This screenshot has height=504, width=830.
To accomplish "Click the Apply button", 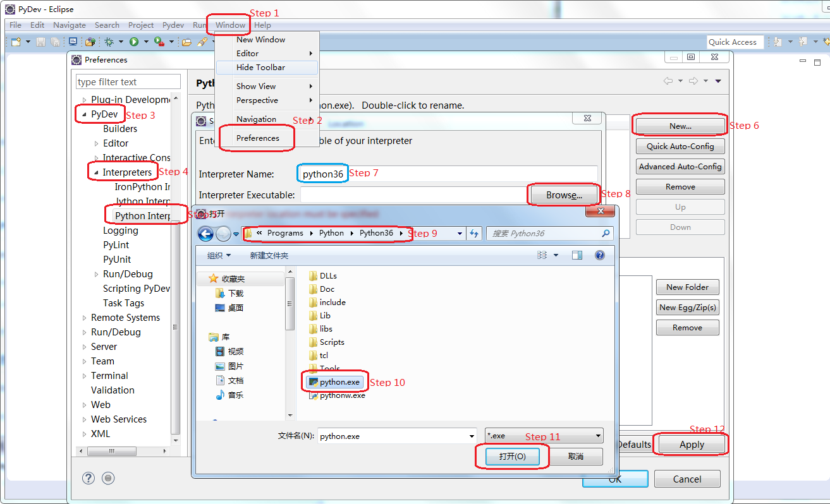I will [692, 445].
